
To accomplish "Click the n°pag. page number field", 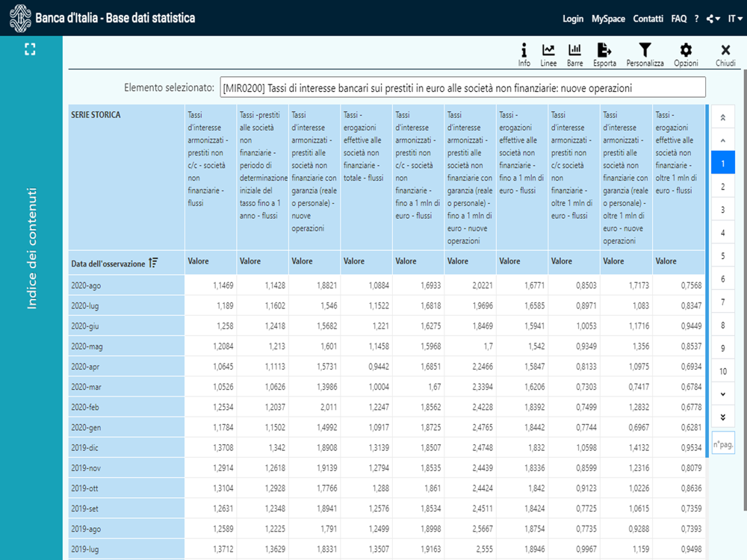I will pyautogui.click(x=722, y=444).
